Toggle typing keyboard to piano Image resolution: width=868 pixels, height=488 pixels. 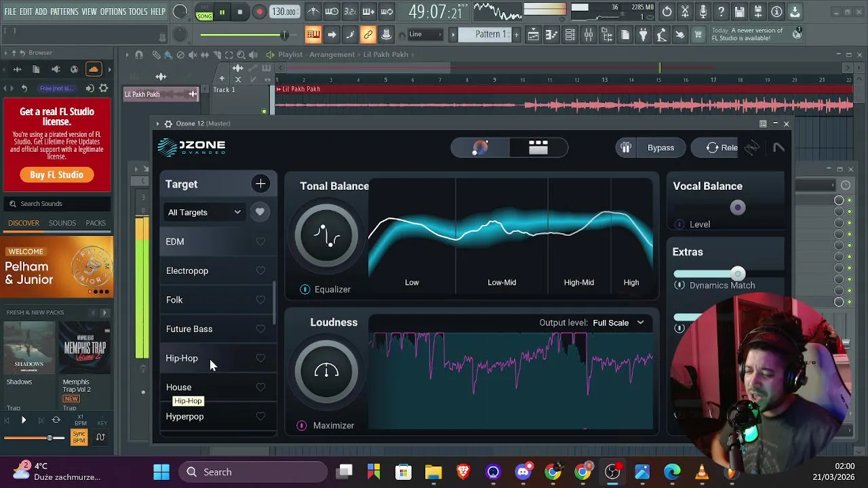click(x=313, y=35)
